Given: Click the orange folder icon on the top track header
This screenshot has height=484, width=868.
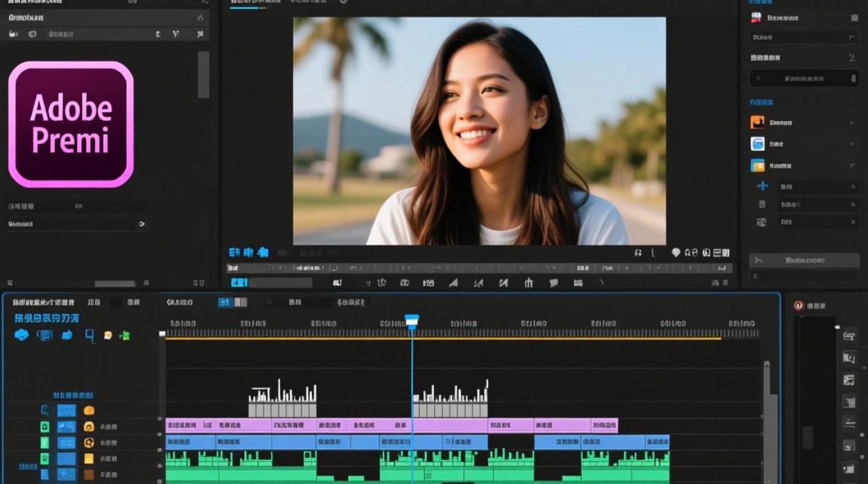Looking at the screenshot, I should [x=89, y=410].
